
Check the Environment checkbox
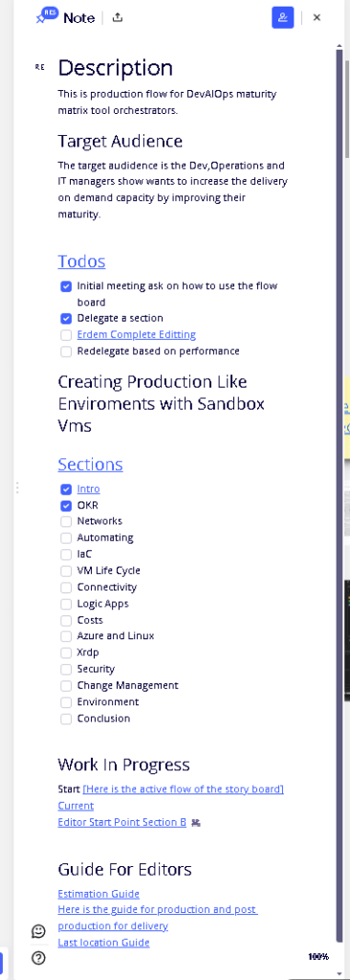pos(66,702)
